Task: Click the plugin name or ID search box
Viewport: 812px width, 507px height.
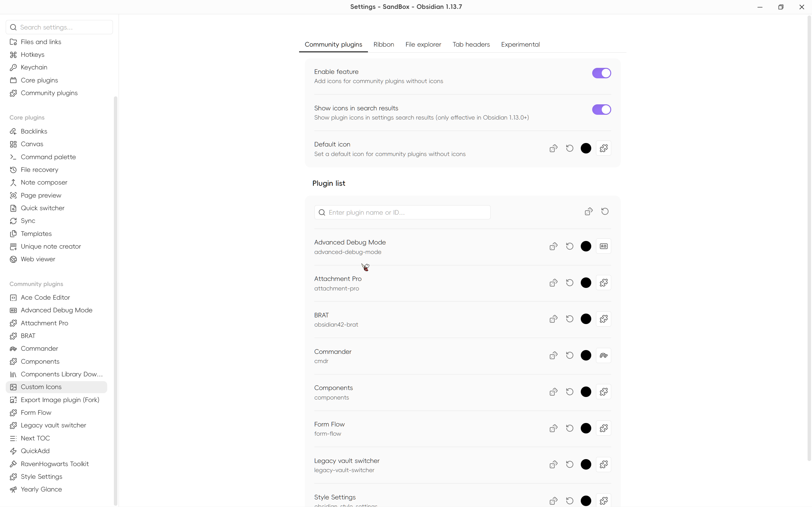Action: pyautogui.click(x=402, y=212)
